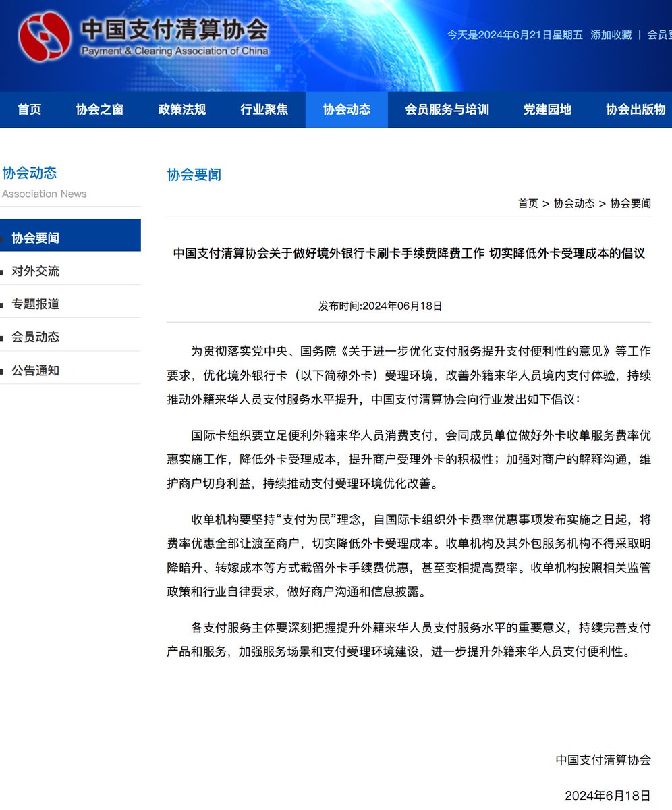Image resolution: width=672 pixels, height=810 pixels.
Task: Click the 首页 breadcrumb link
Action: point(528,203)
